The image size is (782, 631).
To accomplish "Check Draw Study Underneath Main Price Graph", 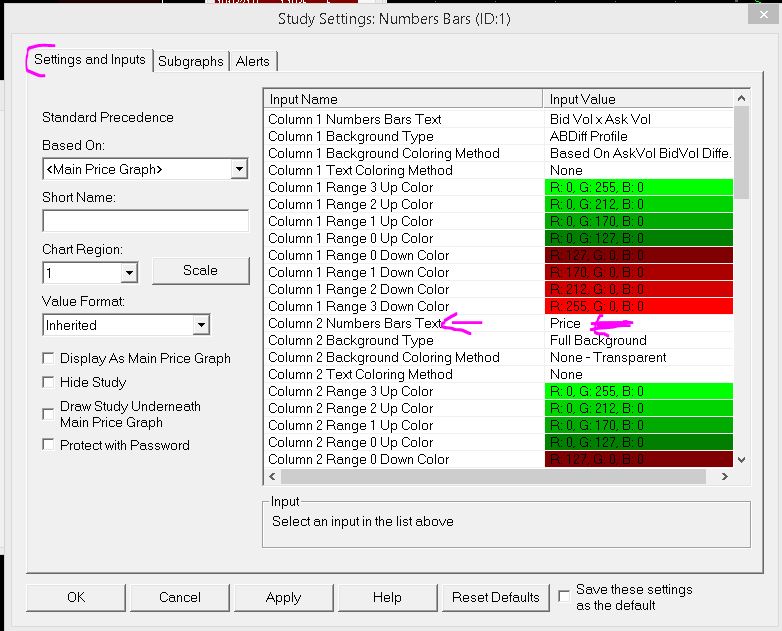I will [x=49, y=414].
